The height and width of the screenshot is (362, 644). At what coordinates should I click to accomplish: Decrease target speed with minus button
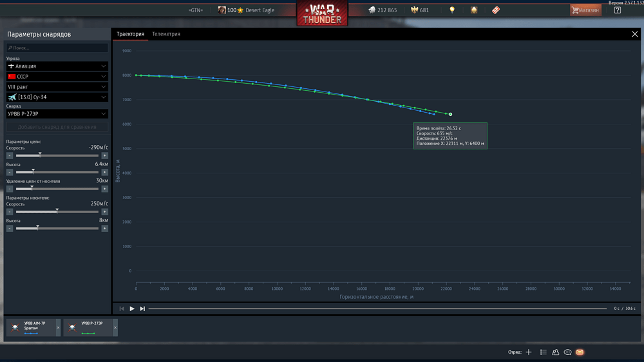(x=10, y=156)
